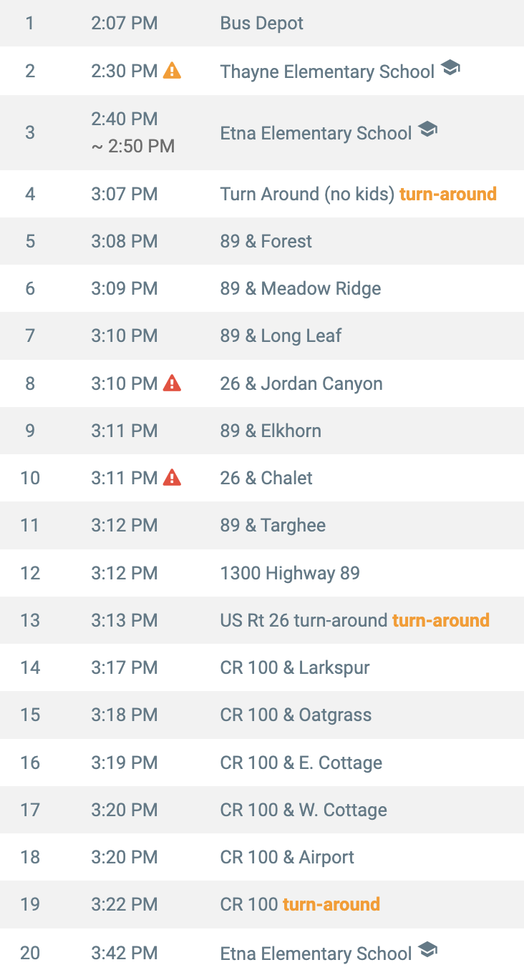Click the orange turn-around label on CR 100 stop 19

click(x=331, y=904)
